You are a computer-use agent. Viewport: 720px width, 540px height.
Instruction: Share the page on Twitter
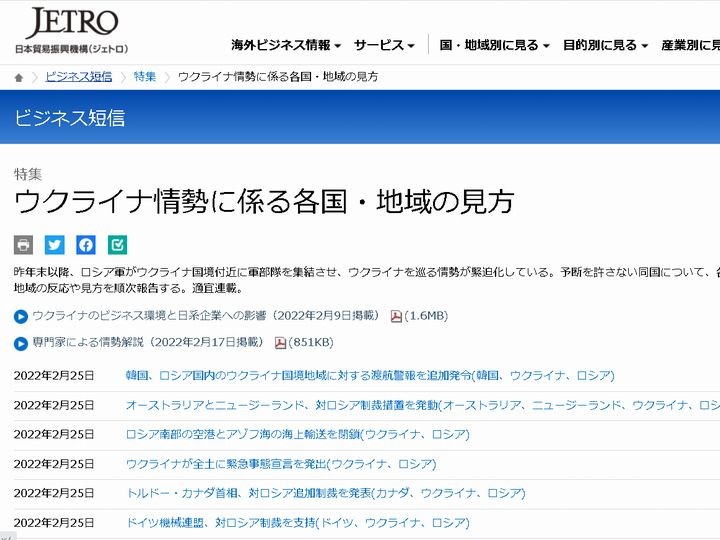54,245
